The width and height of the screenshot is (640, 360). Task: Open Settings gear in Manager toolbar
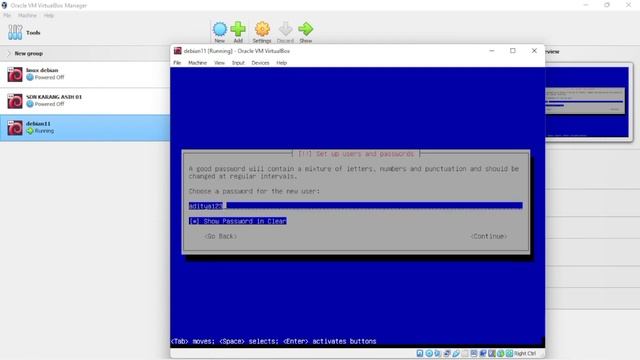262,29
